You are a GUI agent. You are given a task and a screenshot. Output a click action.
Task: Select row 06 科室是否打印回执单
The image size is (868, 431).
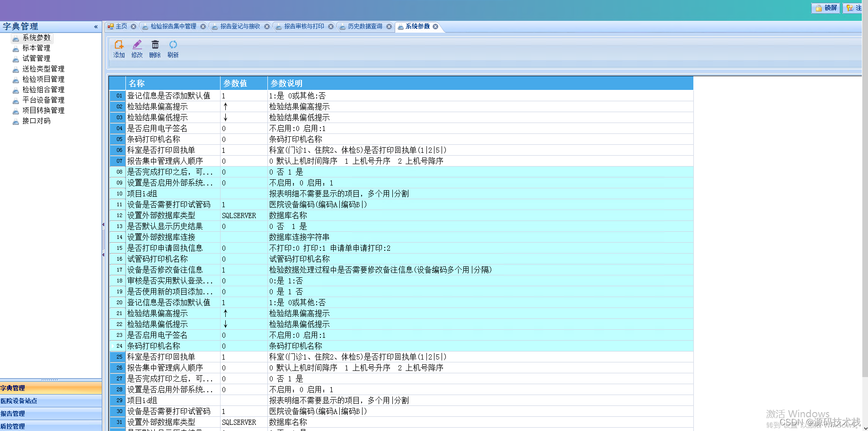point(401,150)
